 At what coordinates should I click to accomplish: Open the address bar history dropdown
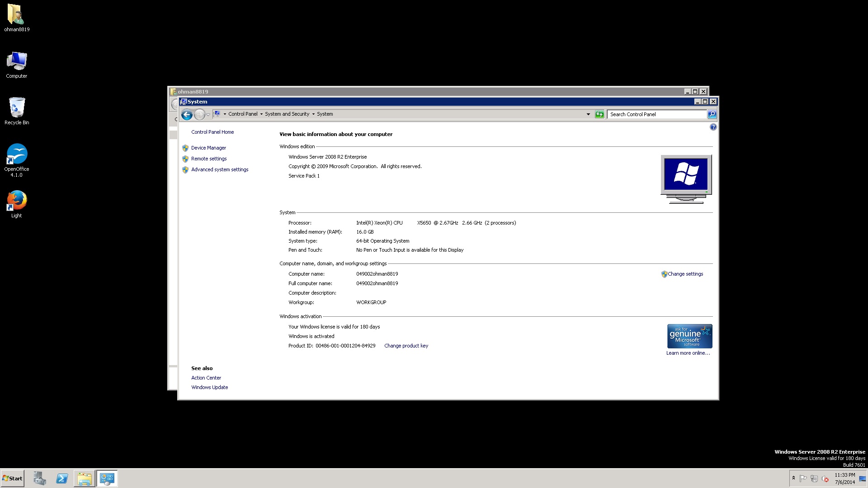588,114
